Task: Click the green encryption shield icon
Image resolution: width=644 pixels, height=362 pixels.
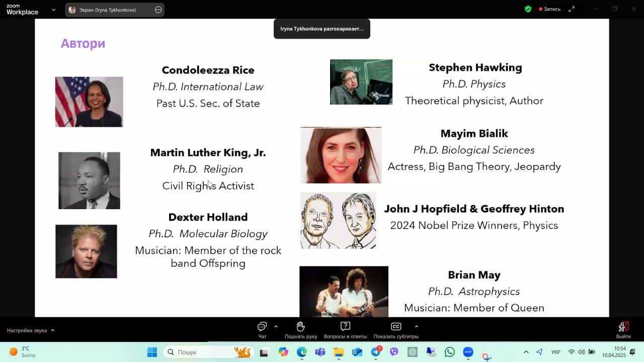Action: (x=528, y=9)
